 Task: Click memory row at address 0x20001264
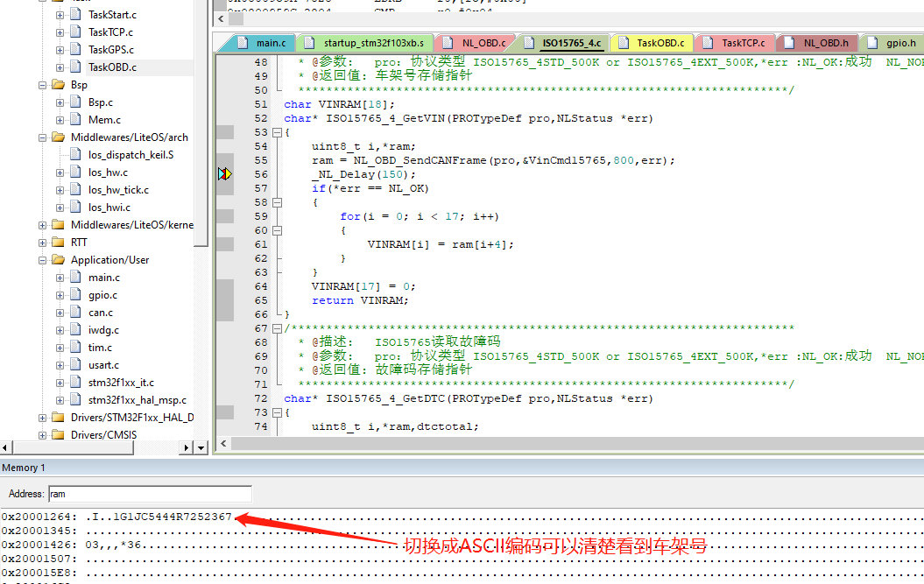click(x=462, y=517)
